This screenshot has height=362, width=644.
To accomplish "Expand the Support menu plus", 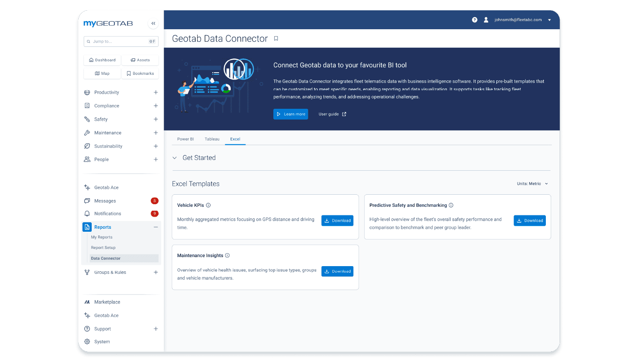I will 156,329.
